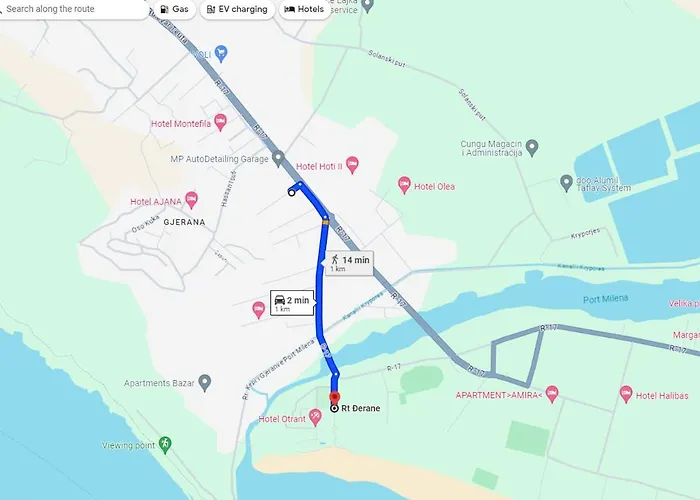Select the 14 min walking route label
This screenshot has width=700, height=500.
349,263
